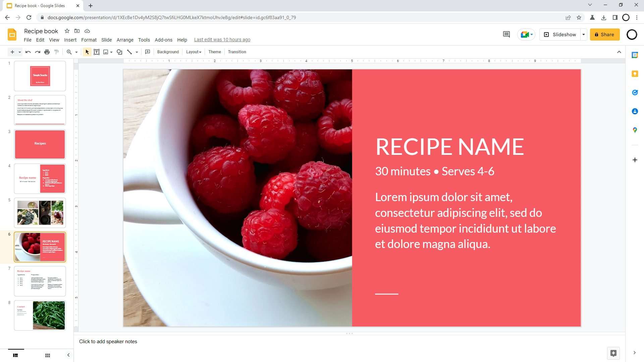The image size is (644, 362).
Task: Toggle filmstrip view for slides panel
Action: 15,355
